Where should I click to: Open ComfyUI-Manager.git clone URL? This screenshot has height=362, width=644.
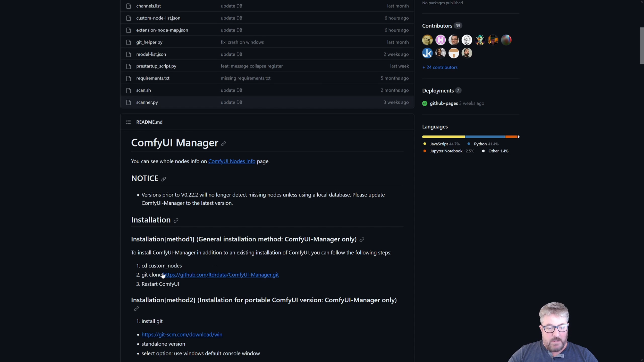(x=221, y=275)
